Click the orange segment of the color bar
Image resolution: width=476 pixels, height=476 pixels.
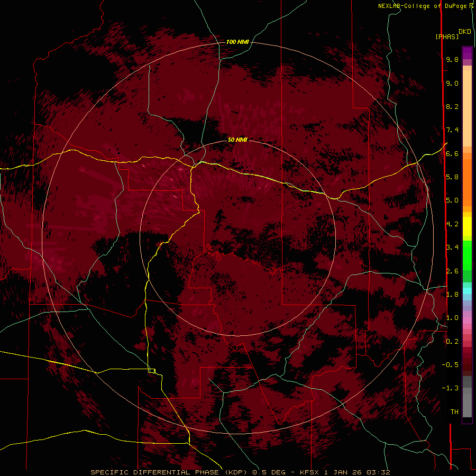point(467,183)
